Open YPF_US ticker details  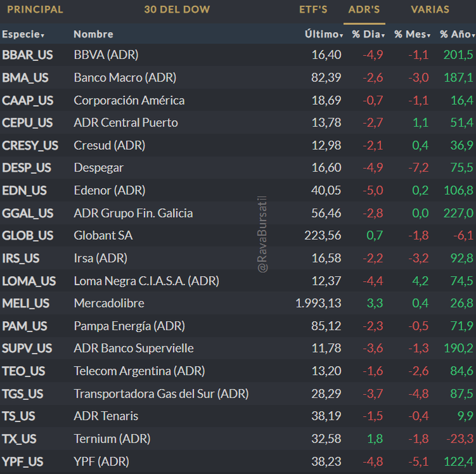click(x=23, y=462)
